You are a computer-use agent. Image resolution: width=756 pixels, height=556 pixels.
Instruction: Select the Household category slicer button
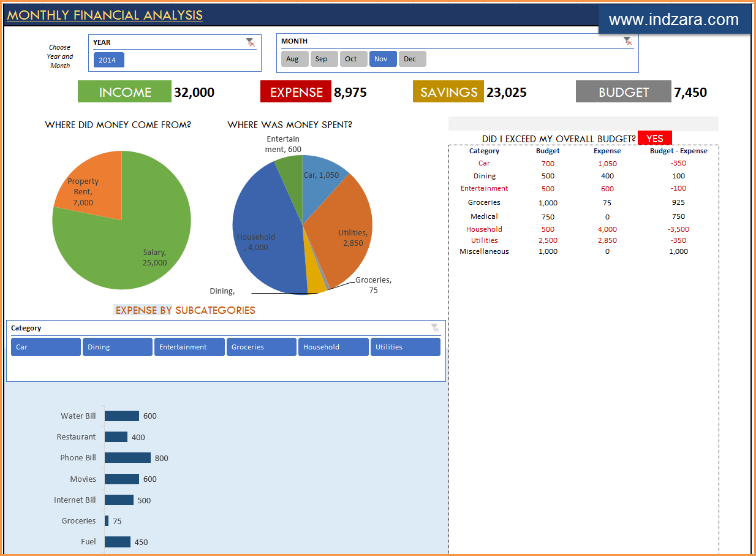(333, 346)
